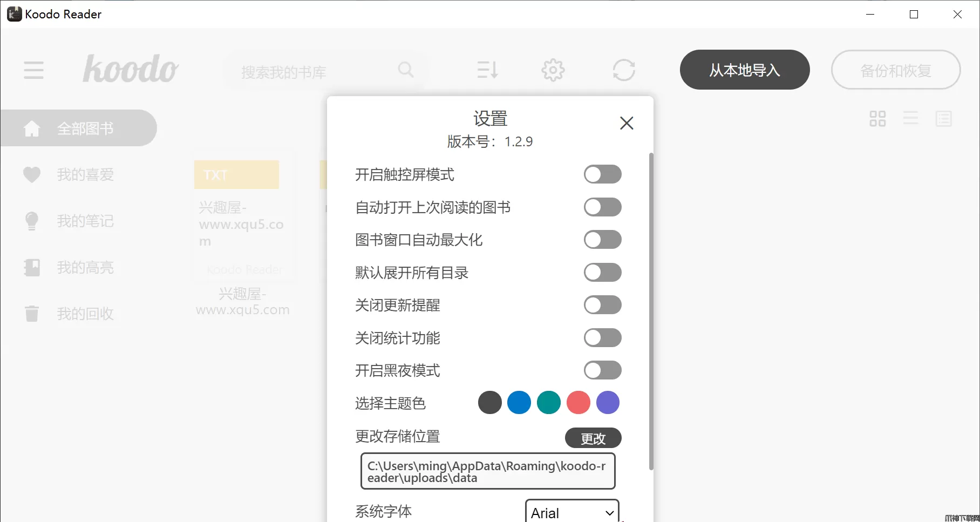Switch to list view icon
Image resolution: width=980 pixels, height=522 pixels.
pos(910,119)
